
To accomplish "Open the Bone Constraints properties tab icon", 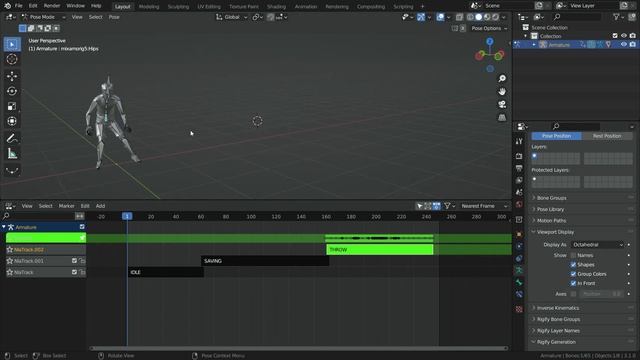I will tap(519, 294).
